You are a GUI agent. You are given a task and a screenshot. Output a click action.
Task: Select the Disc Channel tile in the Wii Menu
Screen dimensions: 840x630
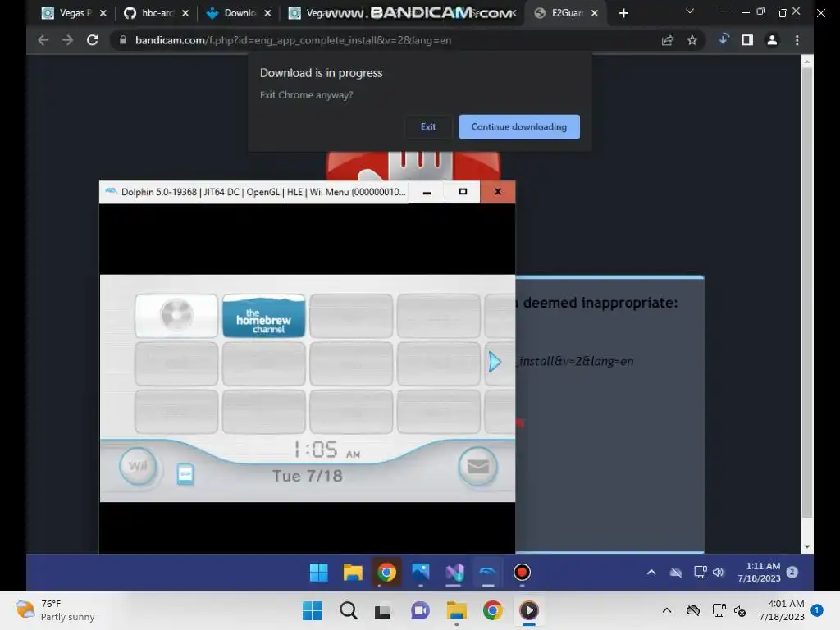click(176, 316)
